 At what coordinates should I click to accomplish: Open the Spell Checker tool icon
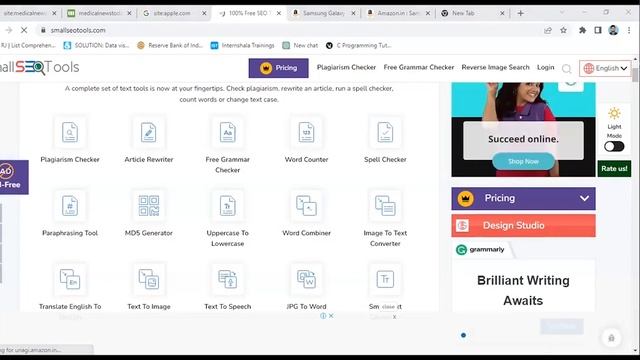[385, 132]
